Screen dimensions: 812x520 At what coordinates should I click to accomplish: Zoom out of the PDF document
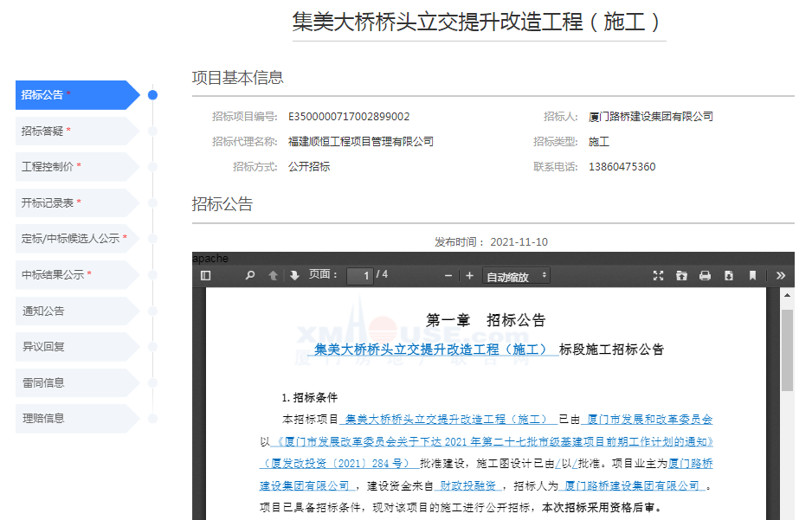point(448,276)
